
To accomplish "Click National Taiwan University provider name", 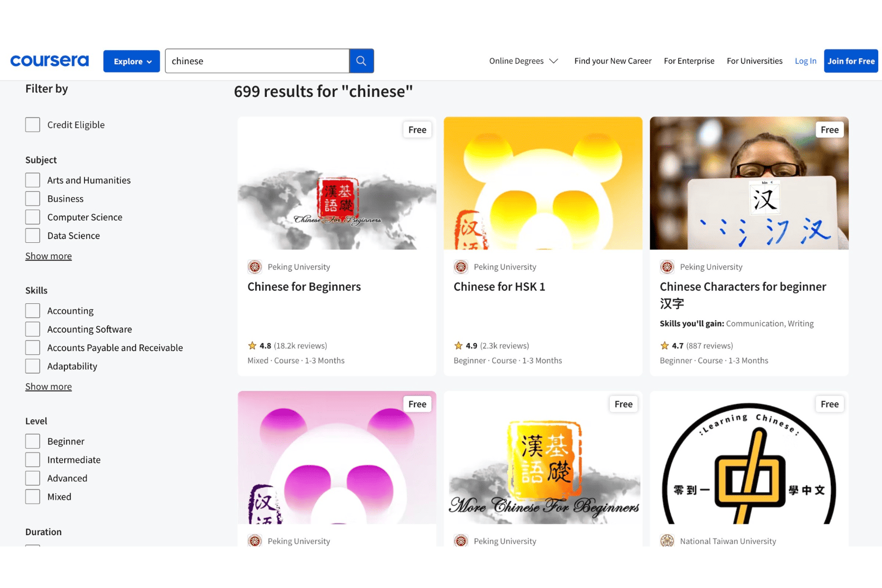I will pos(728,541).
